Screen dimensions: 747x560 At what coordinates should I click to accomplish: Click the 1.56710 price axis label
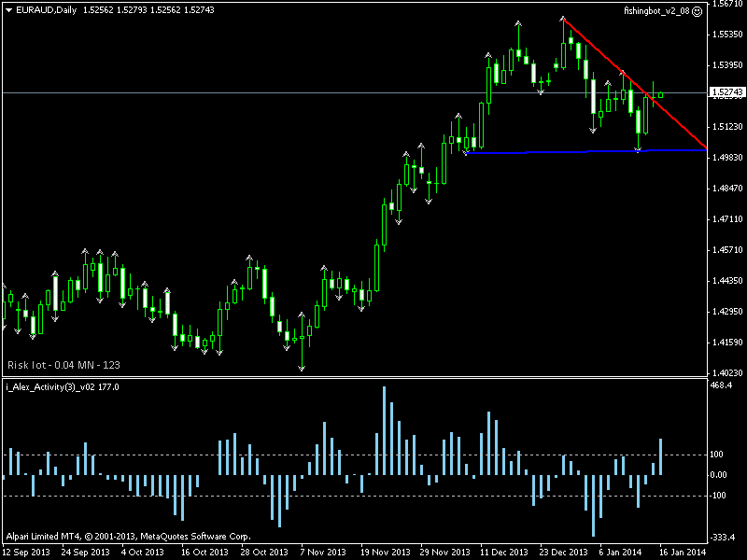pyautogui.click(x=727, y=4)
